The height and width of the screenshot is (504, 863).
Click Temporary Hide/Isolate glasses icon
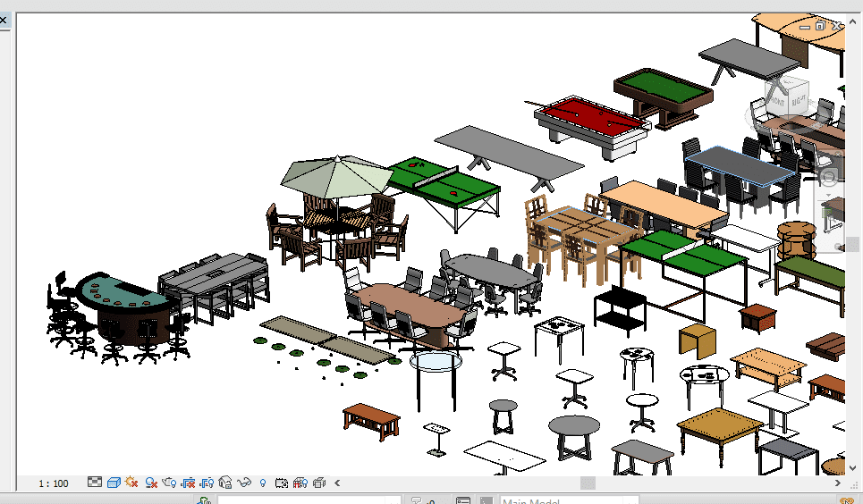pos(244,483)
